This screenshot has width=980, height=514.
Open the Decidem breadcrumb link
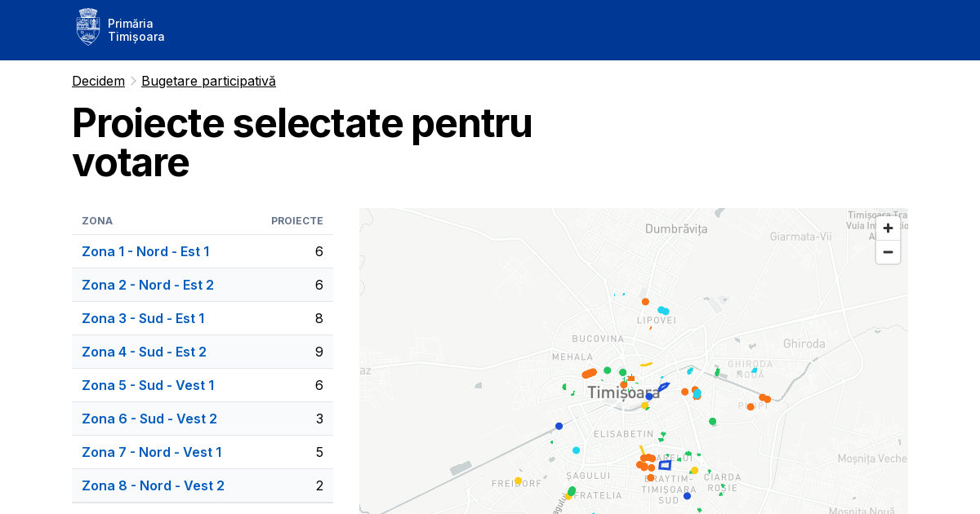coord(98,81)
